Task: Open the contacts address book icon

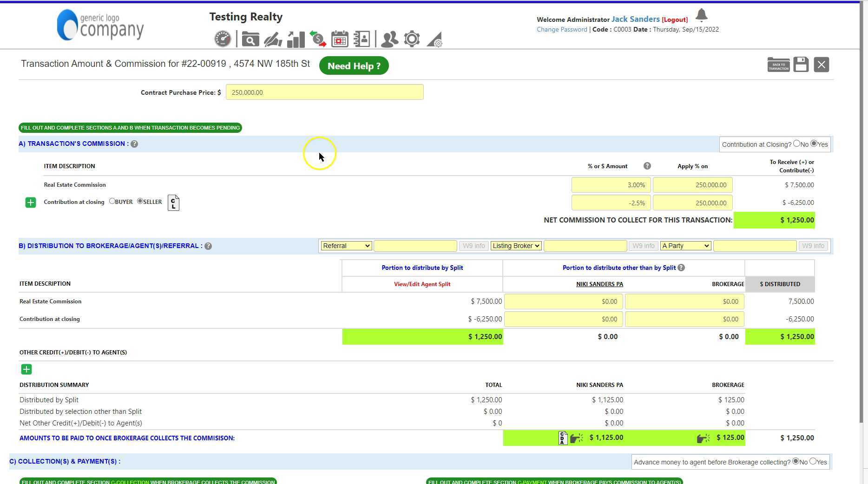Action: pos(362,39)
